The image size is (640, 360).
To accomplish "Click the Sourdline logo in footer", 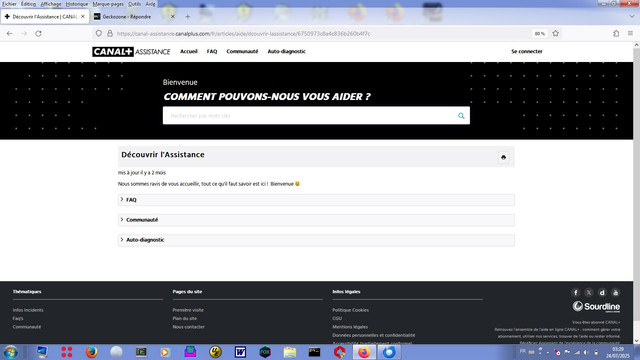I will point(596,307).
